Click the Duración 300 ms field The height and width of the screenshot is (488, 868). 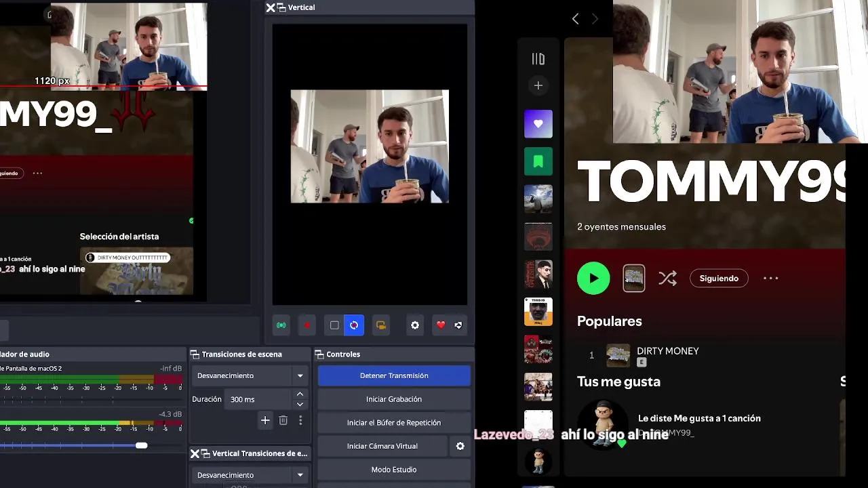point(260,399)
